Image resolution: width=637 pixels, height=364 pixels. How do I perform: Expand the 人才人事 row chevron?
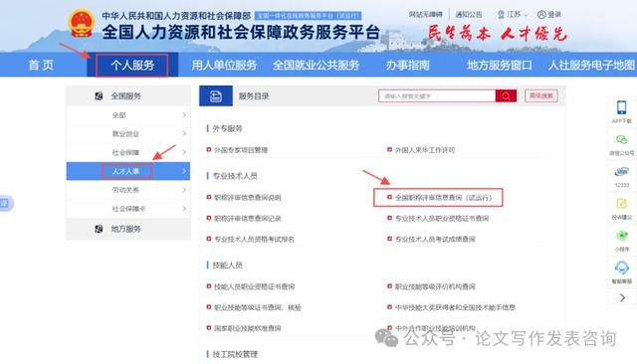184,171
